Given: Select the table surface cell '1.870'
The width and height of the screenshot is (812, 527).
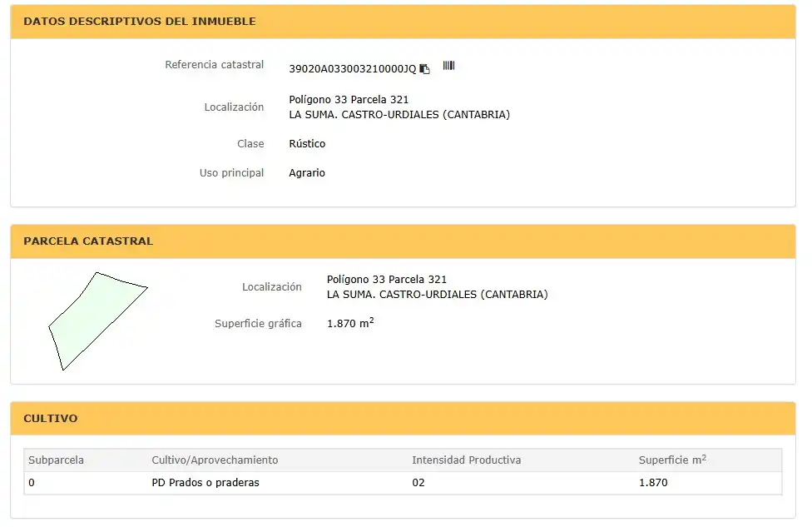Looking at the screenshot, I should click(x=653, y=482).
